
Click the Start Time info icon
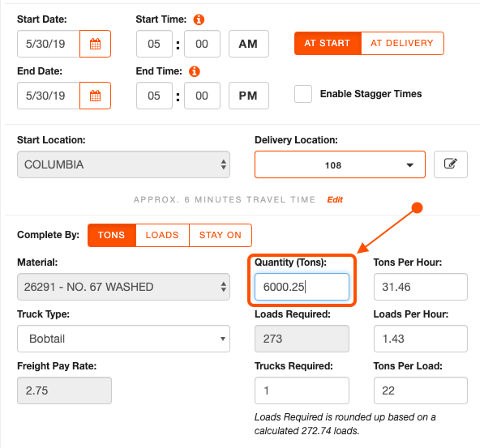pyautogui.click(x=199, y=19)
